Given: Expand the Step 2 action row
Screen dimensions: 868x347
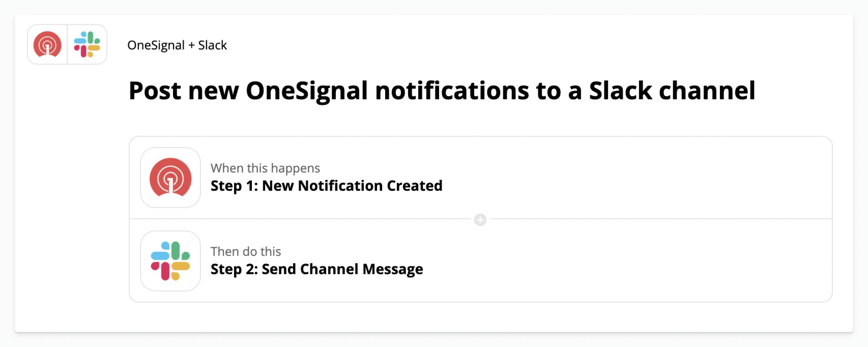Looking at the screenshot, I should [x=480, y=261].
